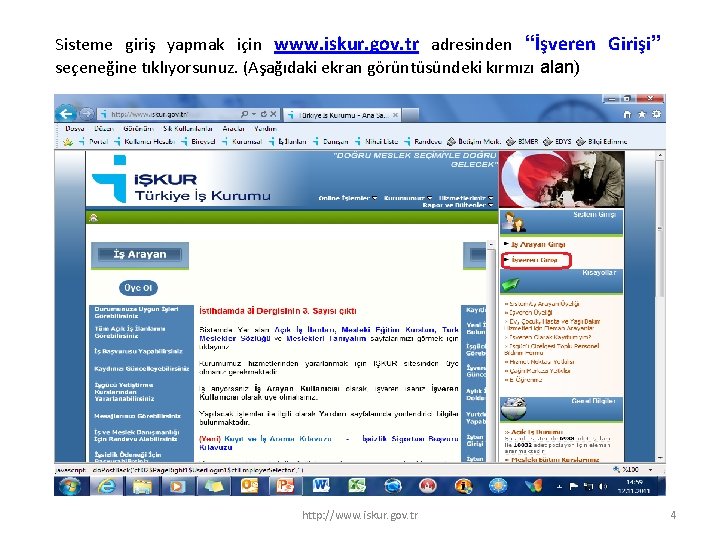Click the Sistem Girişi users icon

click(x=514, y=221)
